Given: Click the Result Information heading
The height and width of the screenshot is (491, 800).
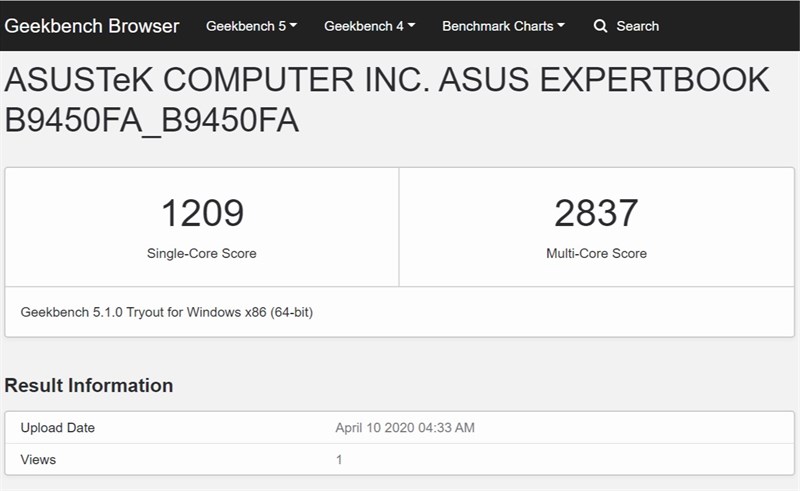Looking at the screenshot, I should (x=89, y=385).
